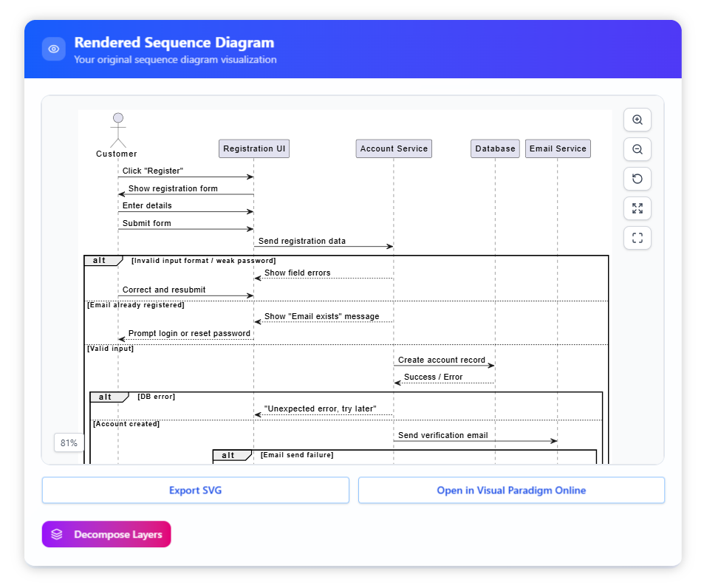Enter fullscreen with corner-brackets icon
The width and height of the screenshot is (704, 588).
(x=637, y=238)
